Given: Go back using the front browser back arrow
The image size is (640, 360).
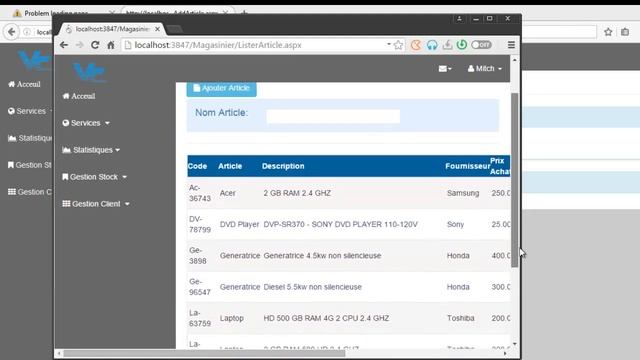Looking at the screenshot, I should 64,45.
